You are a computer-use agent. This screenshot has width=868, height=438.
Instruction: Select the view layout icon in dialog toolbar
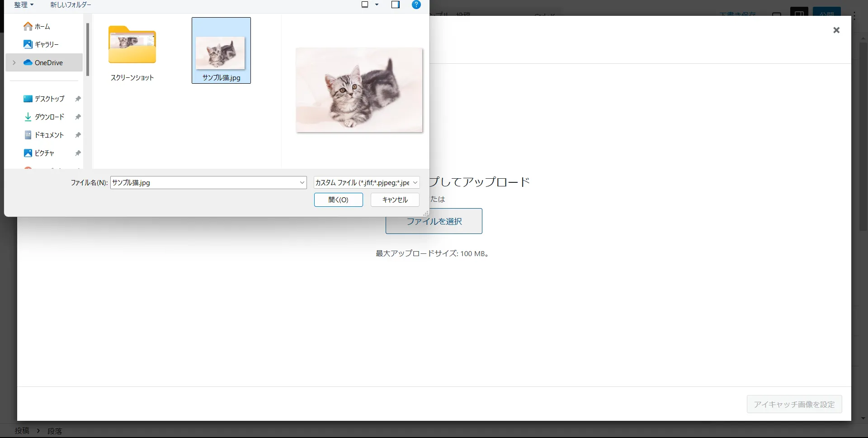[364, 5]
